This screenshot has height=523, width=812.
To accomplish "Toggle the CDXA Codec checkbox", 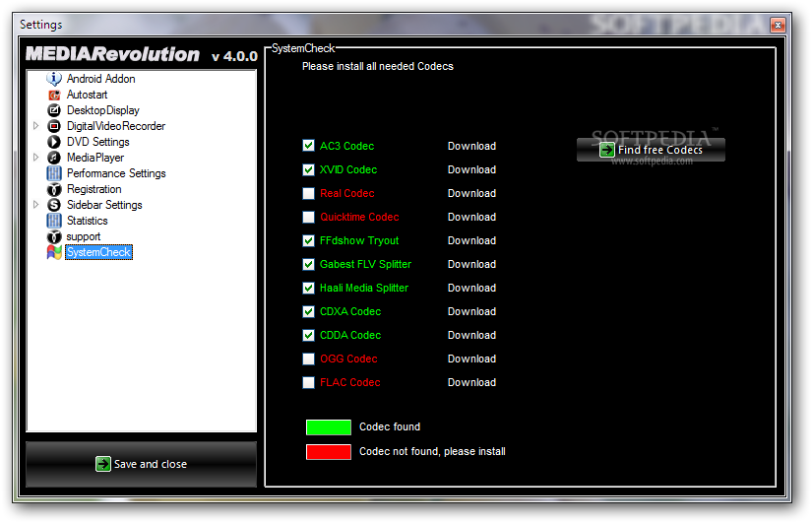I will (309, 311).
